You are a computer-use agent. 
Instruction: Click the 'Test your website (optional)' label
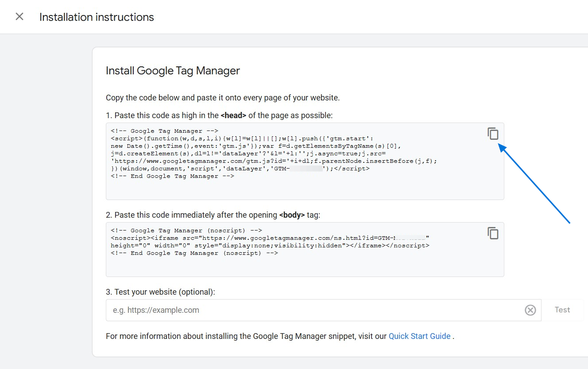click(160, 292)
